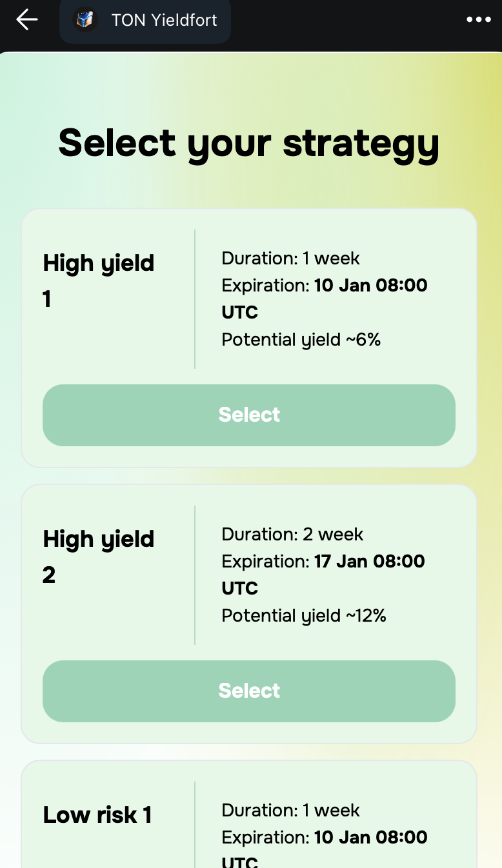Click the High yield 1 card title
The image size is (502, 868).
[99, 281]
